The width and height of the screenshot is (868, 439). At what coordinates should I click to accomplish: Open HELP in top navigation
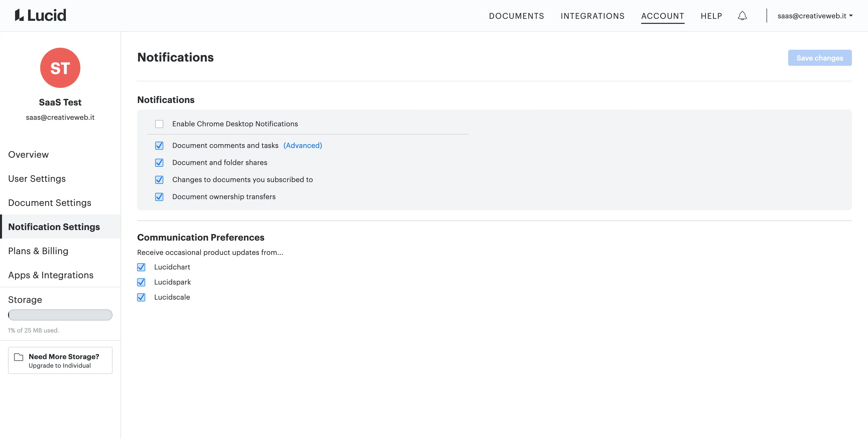tap(711, 16)
